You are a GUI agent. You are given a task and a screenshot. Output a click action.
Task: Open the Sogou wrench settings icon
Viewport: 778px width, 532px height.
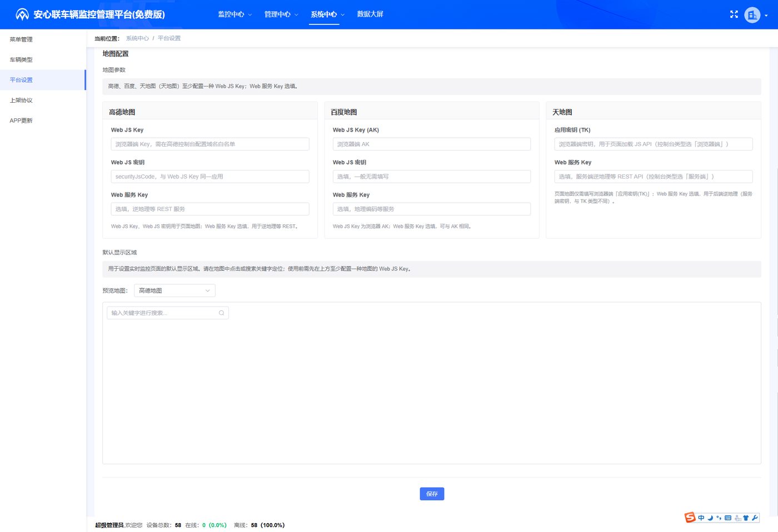pyautogui.click(x=755, y=518)
